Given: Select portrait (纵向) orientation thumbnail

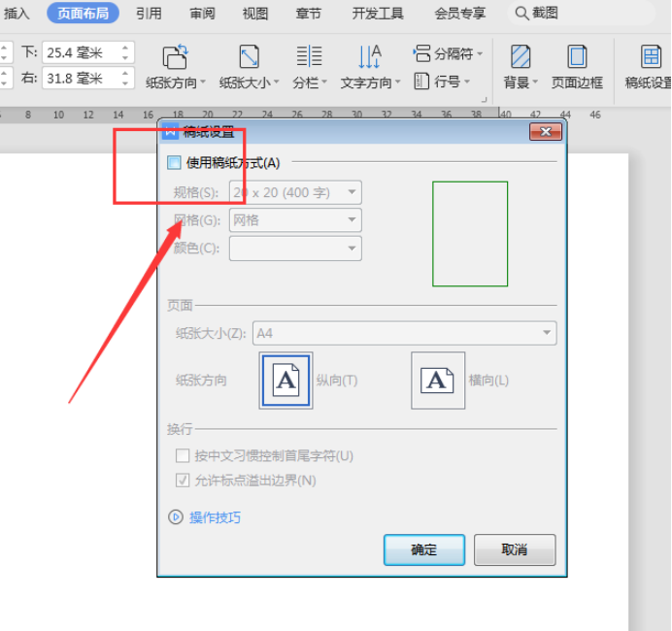Looking at the screenshot, I should pyautogui.click(x=286, y=381).
